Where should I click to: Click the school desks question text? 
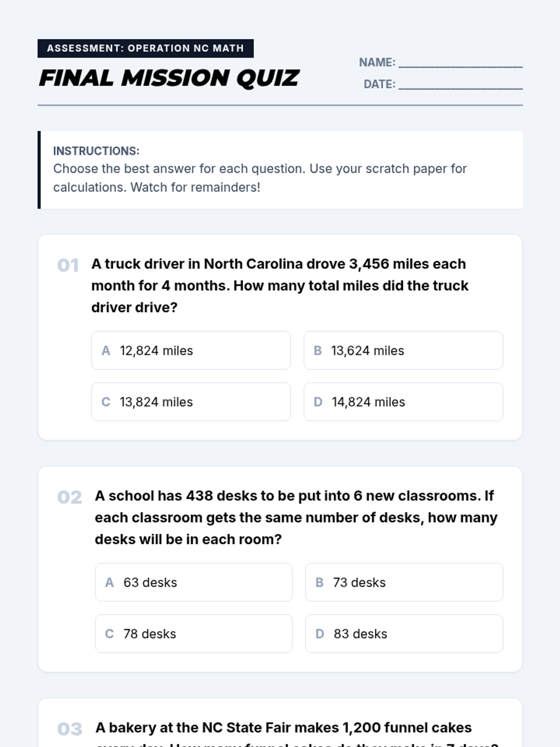295,517
